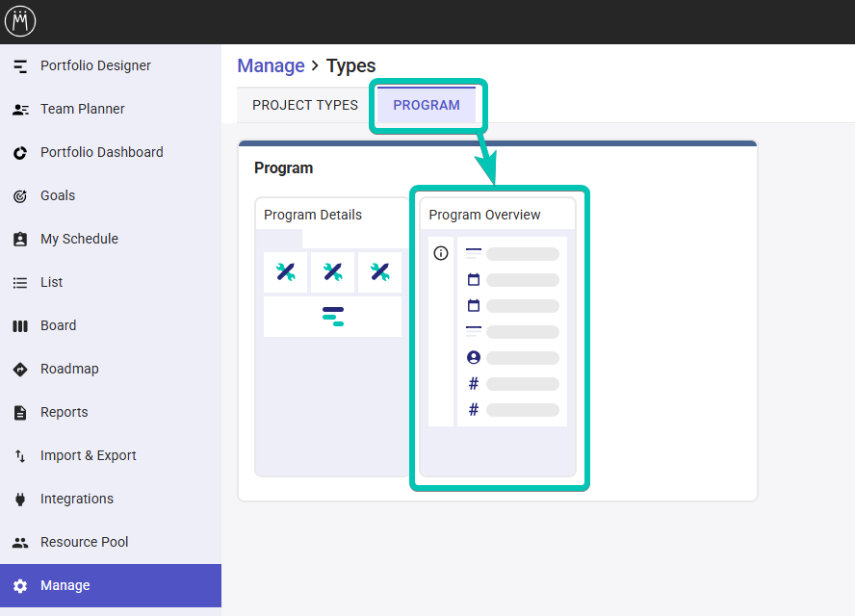
Task: Open My Schedule in sidebar
Action: click(x=79, y=239)
